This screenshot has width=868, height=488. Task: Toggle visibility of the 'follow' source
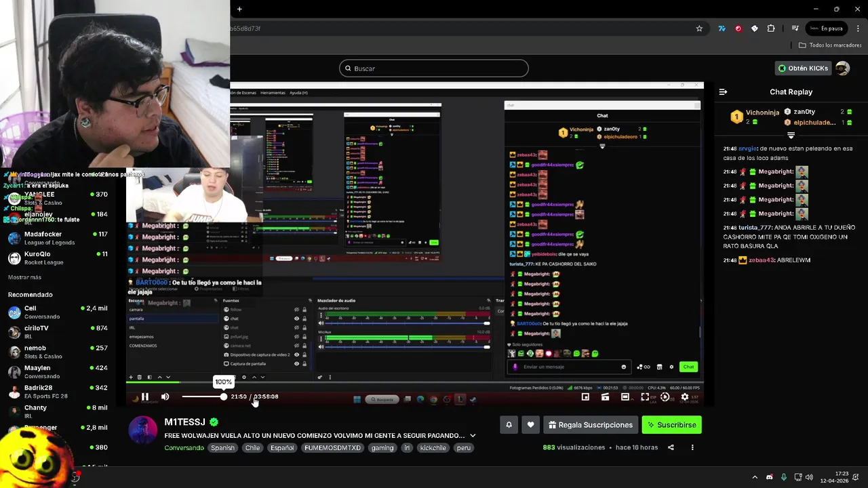click(296, 310)
